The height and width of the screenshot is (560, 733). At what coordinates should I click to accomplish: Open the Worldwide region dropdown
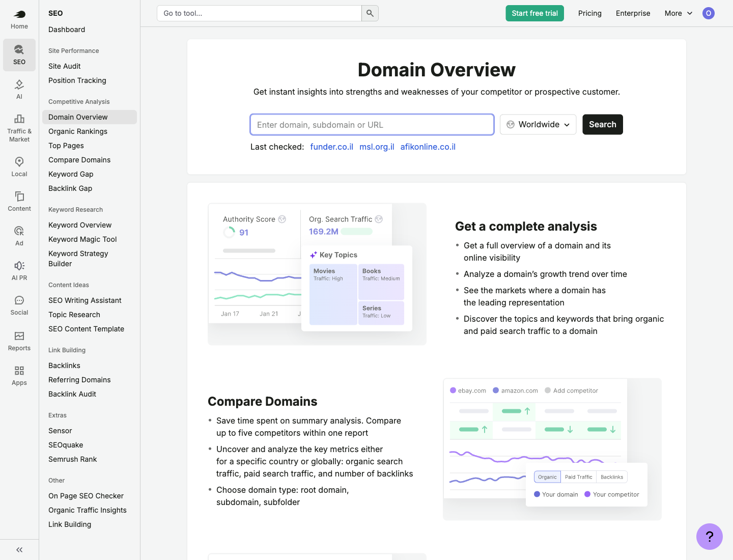538,125
